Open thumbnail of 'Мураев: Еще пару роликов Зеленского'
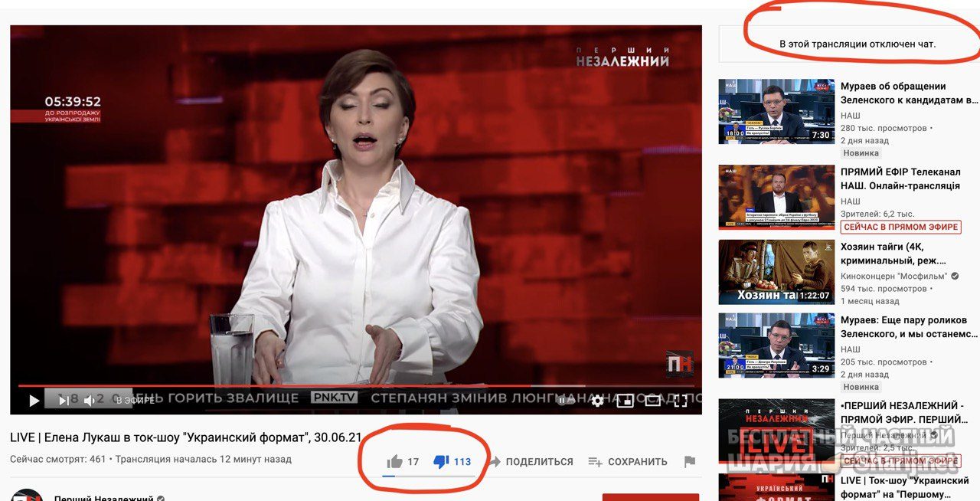The height and width of the screenshot is (501, 980). pyautogui.click(x=776, y=345)
